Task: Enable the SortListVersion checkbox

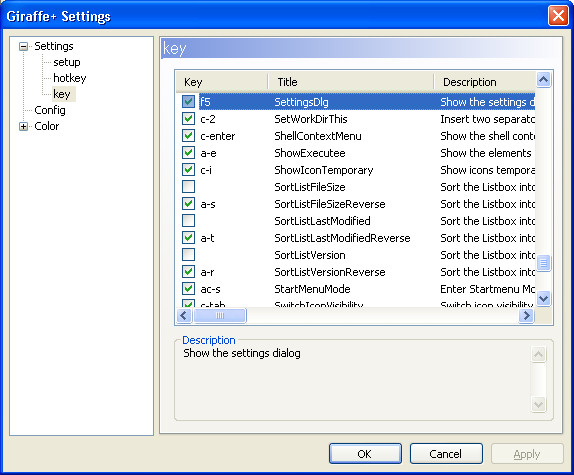Action: tap(189, 255)
